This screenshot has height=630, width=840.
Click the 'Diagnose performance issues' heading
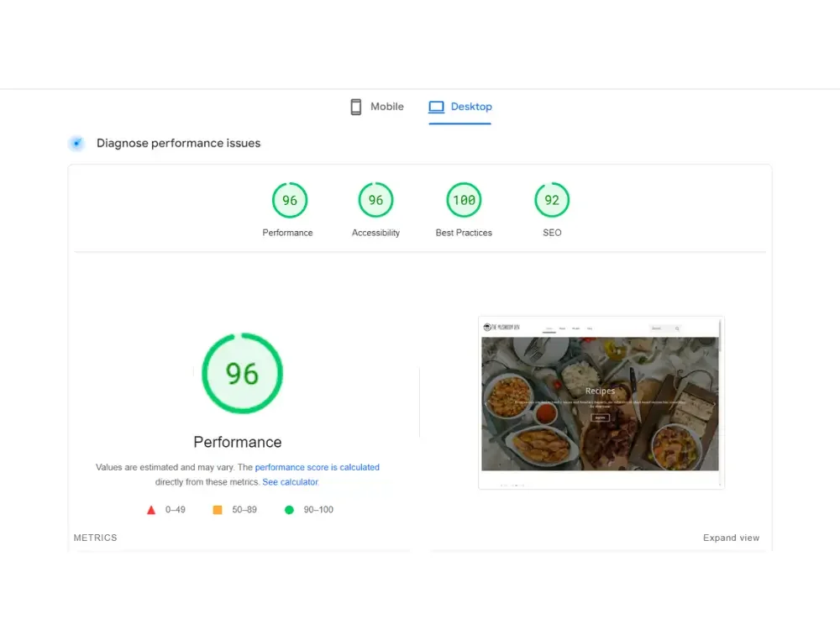pyautogui.click(x=178, y=143)
